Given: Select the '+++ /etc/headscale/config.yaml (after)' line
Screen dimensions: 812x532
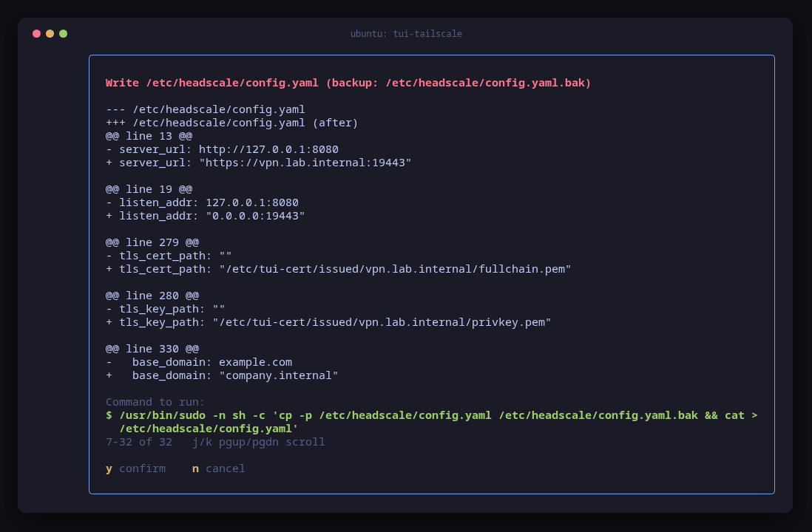Looking at the screenshot, I should 232,123.
